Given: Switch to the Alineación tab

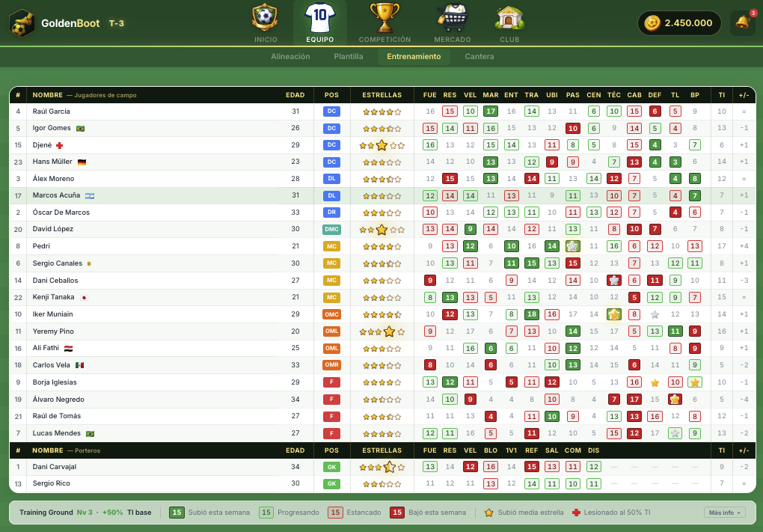Looking at the screenshot, I should pos(290,56).
